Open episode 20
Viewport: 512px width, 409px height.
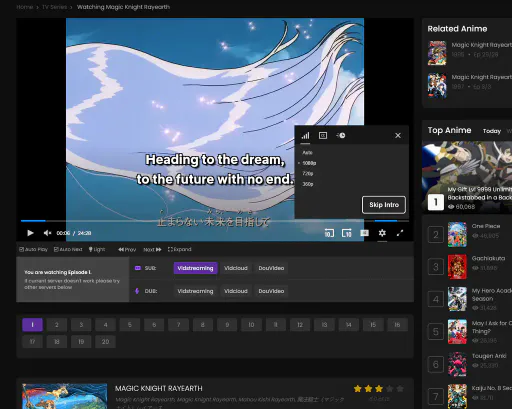point(105,342)
